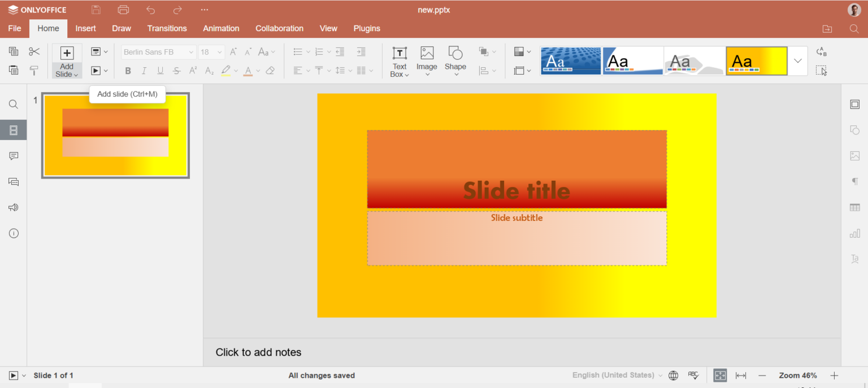Toggle the spell checking icon
This screenshot has width=868, height=388.
(x=693, y=376)
